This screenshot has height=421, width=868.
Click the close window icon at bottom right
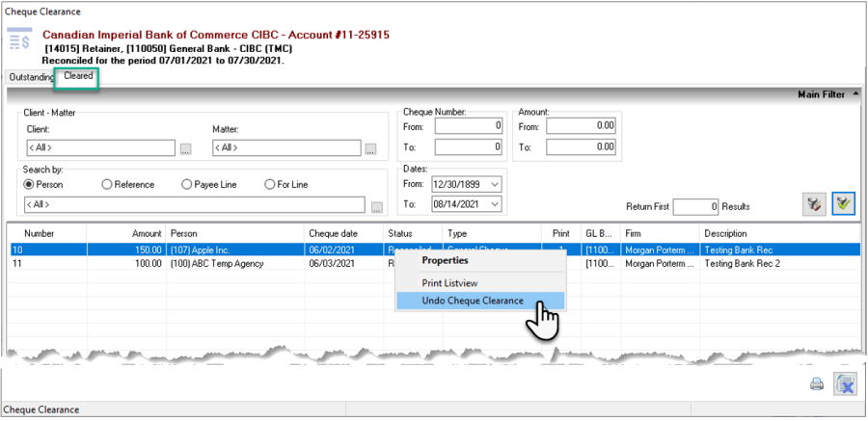coord(845,384)
